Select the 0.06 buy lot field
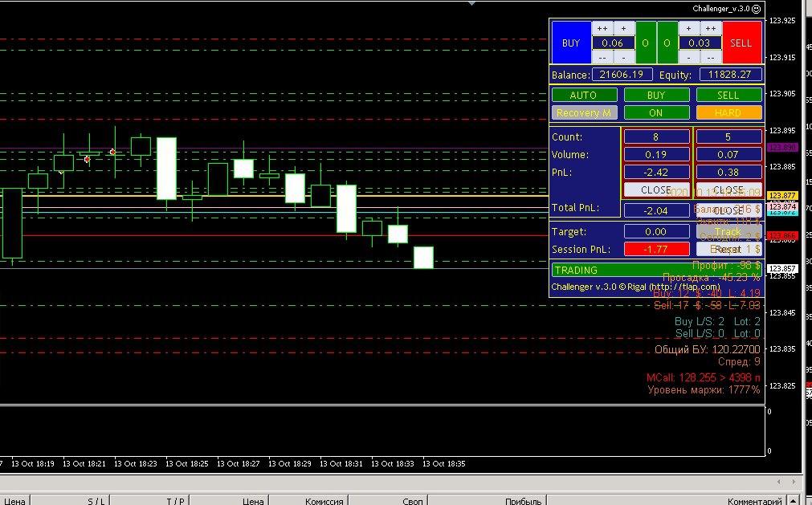Image resolution: width=812 pixels, height=505 pixels. 613,43
